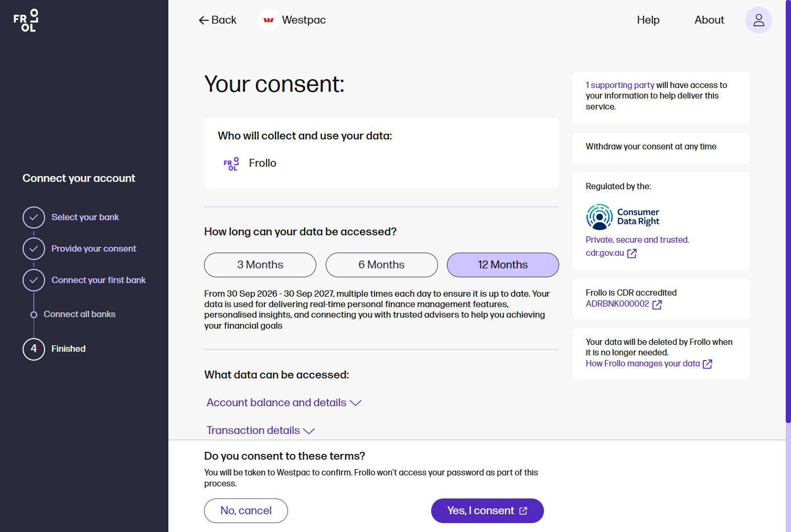Image resolution: width=791 pixels, height=532 pixels.
Task: Click How long can your data be accessed? heading
Action: coord(300,232)
